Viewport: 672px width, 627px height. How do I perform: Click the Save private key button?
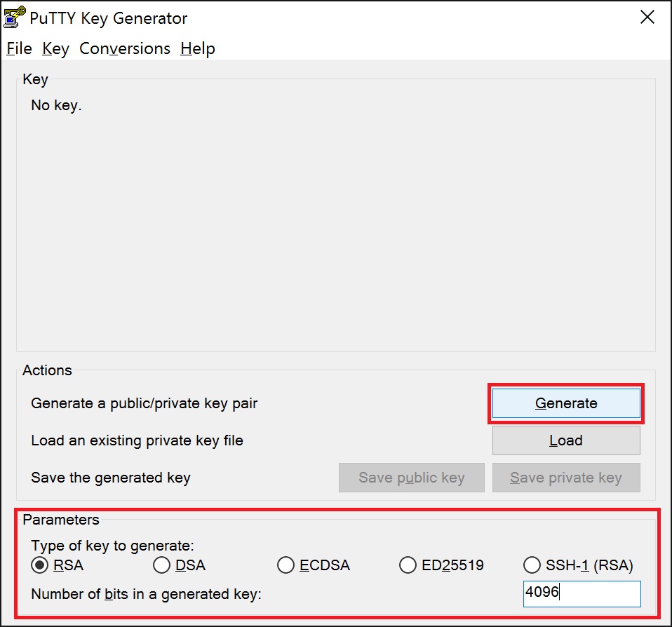[565, 478]
